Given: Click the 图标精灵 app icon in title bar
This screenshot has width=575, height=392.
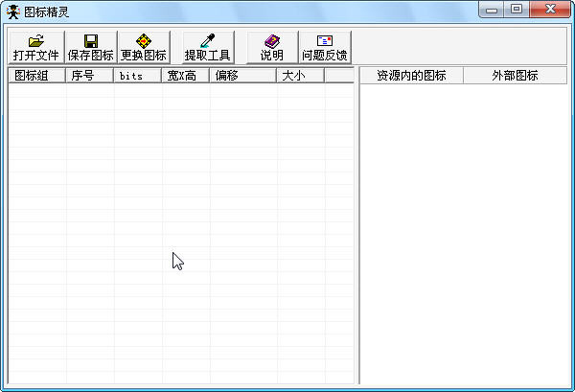Looking at the screenshot, I should click(x=13, y=12).
